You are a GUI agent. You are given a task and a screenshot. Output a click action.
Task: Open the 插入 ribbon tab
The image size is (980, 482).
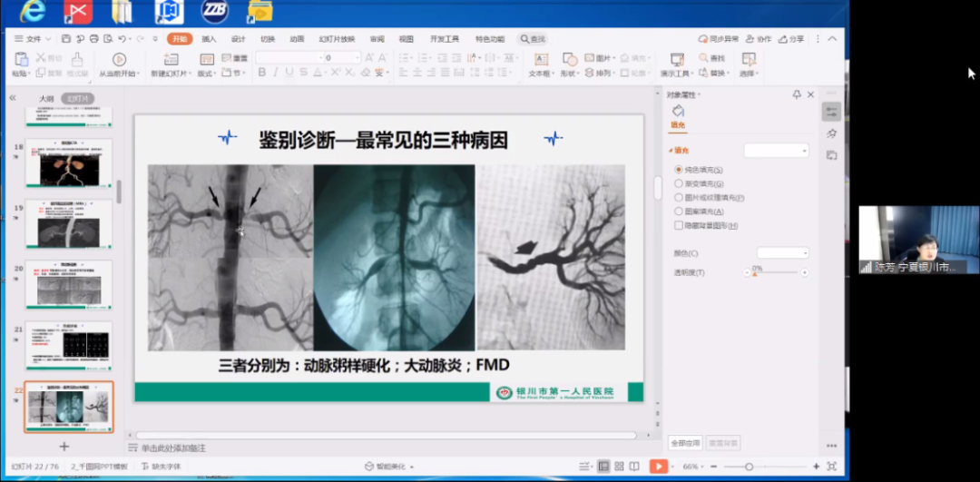tap(209, 39)
